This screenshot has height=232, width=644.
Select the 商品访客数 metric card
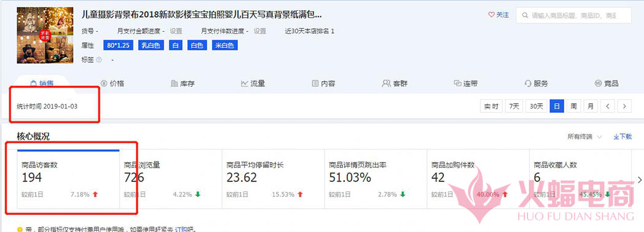[x=68, y=179]
